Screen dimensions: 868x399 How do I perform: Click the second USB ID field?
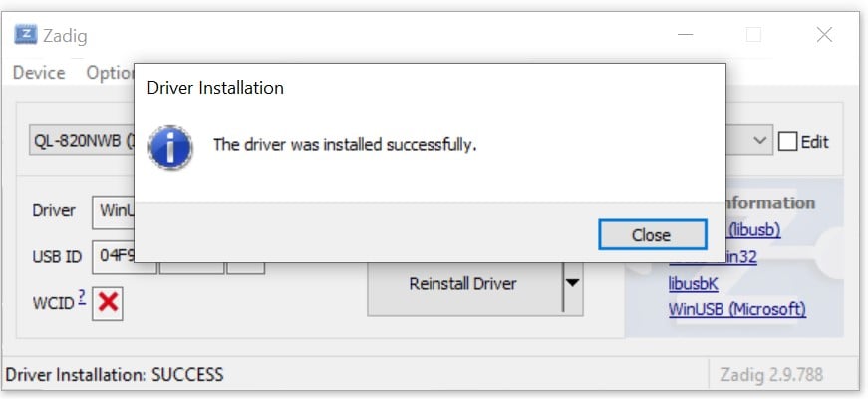click(x=191, y=268)
